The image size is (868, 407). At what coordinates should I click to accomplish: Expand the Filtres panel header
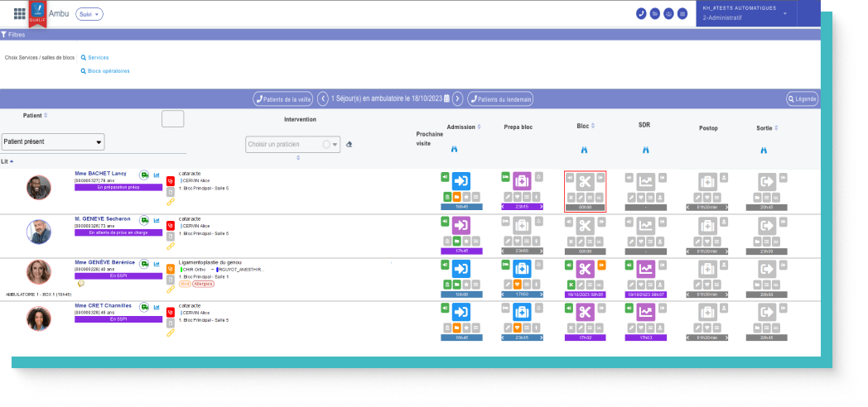[13, 35]
